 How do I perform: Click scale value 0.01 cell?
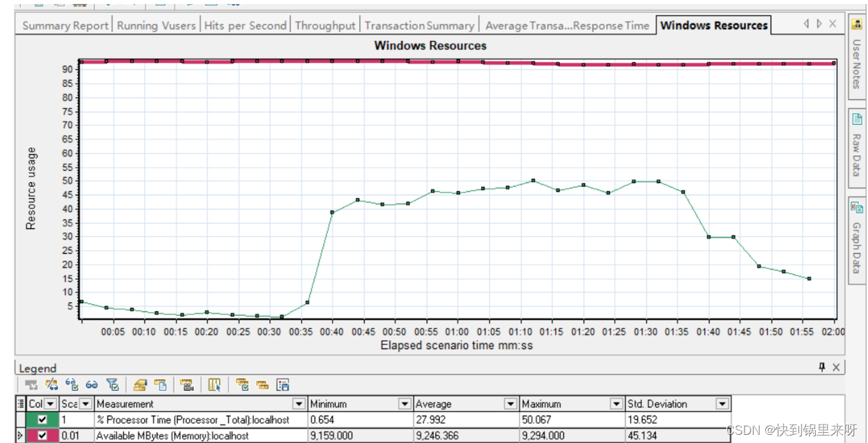77,435
